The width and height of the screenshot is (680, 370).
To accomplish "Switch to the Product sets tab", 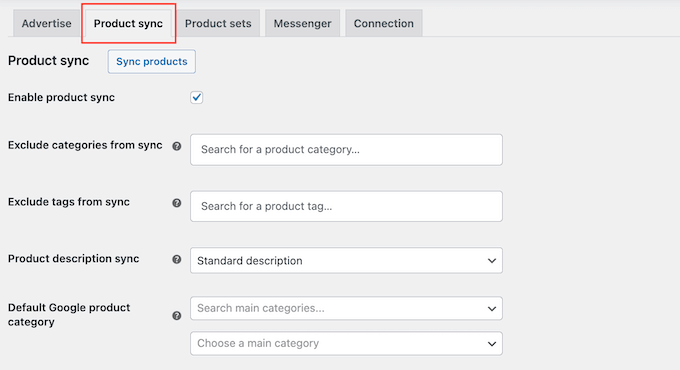I will 218,23.
